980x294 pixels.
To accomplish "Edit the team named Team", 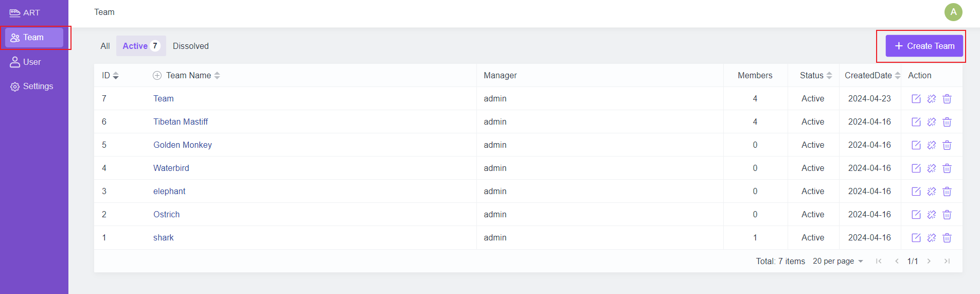I will pyautogui.click(x=916, y=99).
